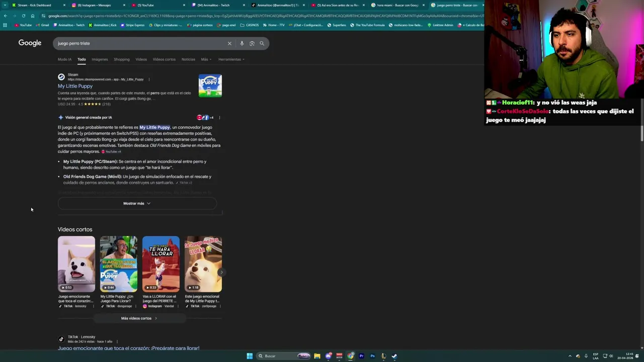This screenshot has width=644, height=362.
Task: Open the YouTube bookmark in the bookmarks bar
Action: pos(23,25)
